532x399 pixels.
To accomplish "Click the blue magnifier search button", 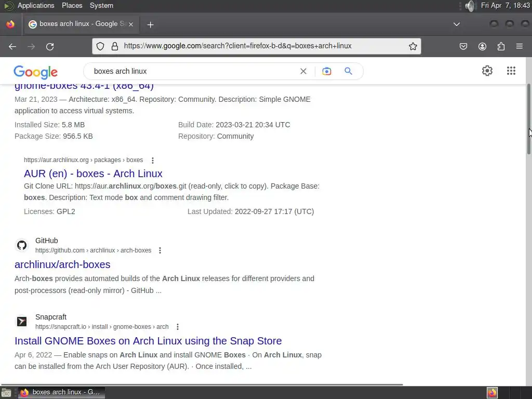I will pyautogui.click(x=349, y=71).
